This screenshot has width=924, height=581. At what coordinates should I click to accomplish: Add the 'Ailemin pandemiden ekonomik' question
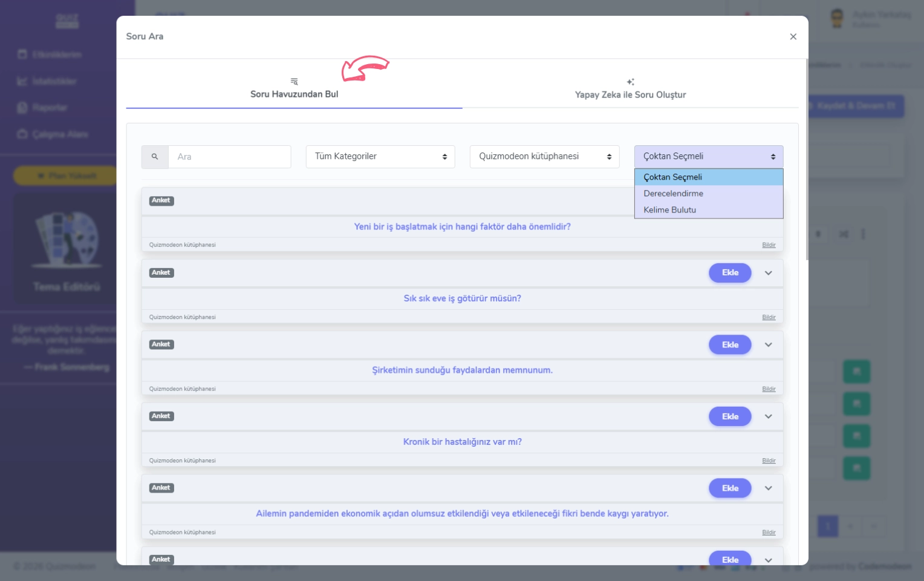pos(730,488)
